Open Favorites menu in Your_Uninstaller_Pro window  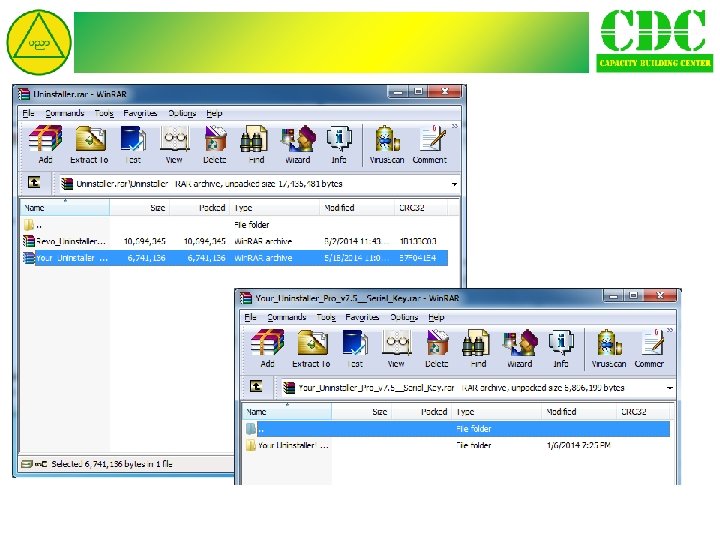pos(363,317)
